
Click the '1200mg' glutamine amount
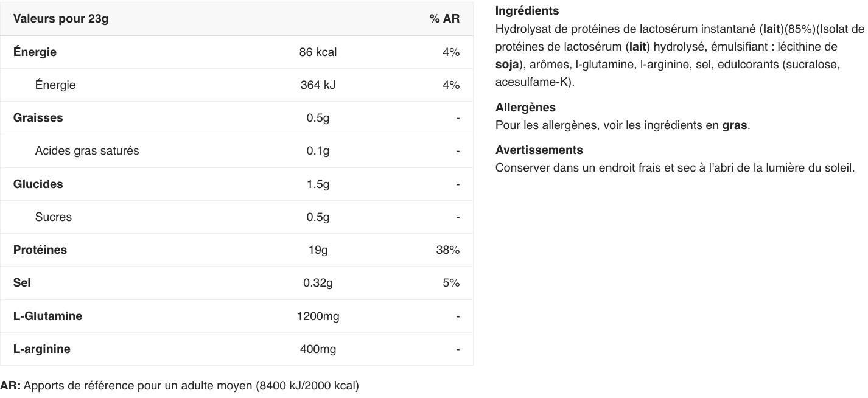pyautogui.click(x=318, y=316)
